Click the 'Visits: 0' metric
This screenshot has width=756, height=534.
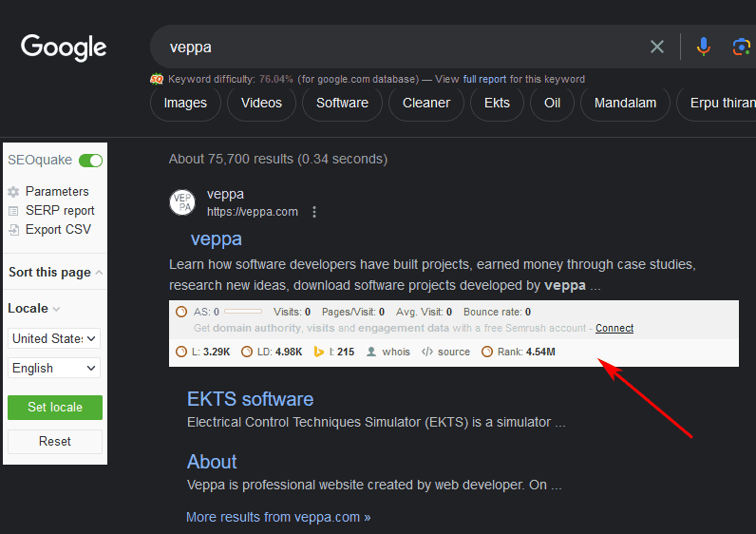[x=292, y=312]
